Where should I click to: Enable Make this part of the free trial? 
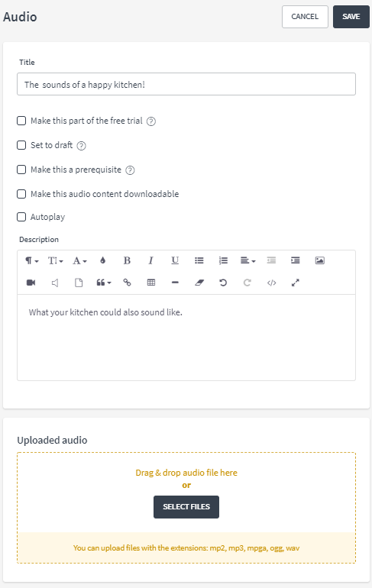pyautogui.click(x=21, y=121)
